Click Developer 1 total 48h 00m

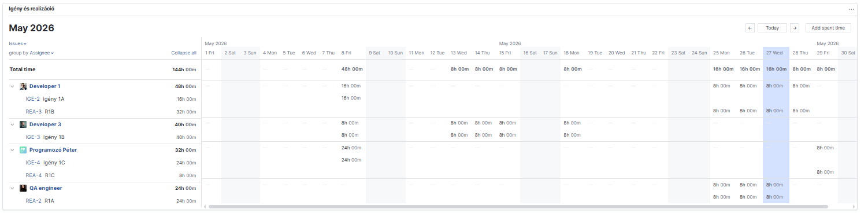click(x=186, y=86)
